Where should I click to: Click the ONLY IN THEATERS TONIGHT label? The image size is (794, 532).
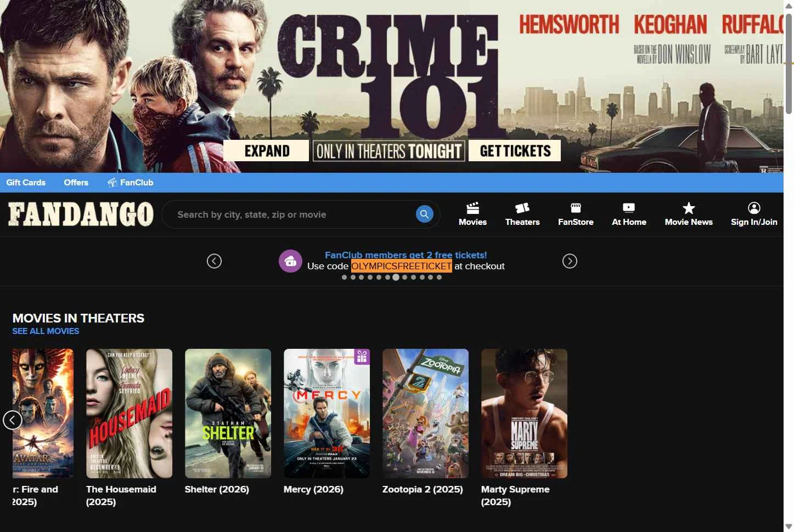pyautogui.click(x=389, y=151)
